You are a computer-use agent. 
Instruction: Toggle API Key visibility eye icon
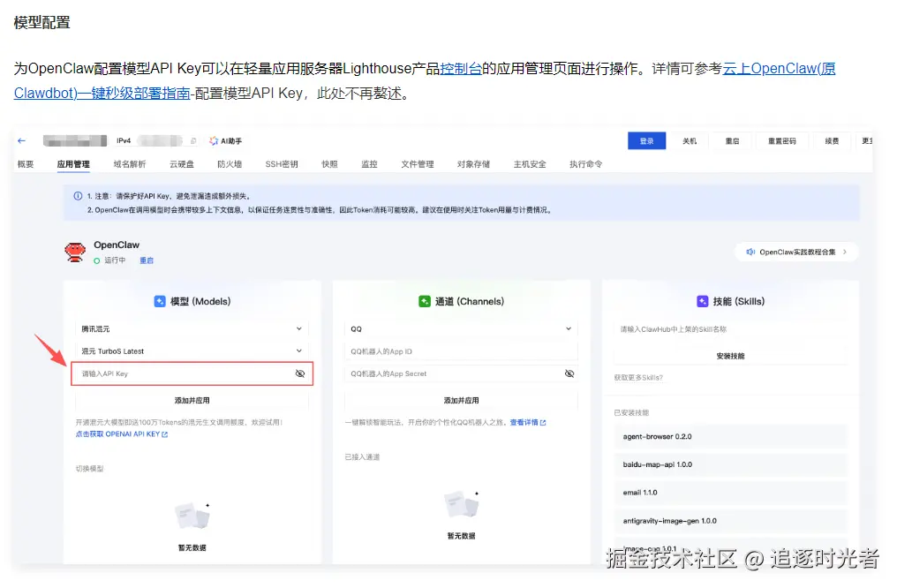[x=300, y=373]
